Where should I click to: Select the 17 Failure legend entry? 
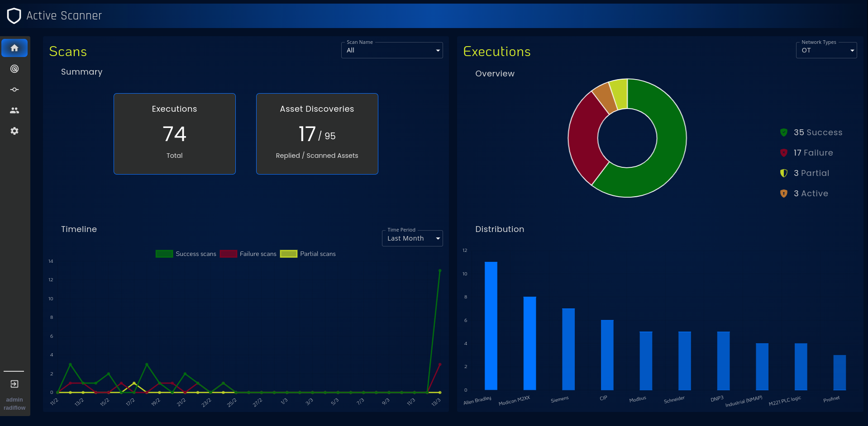point(813,153)
